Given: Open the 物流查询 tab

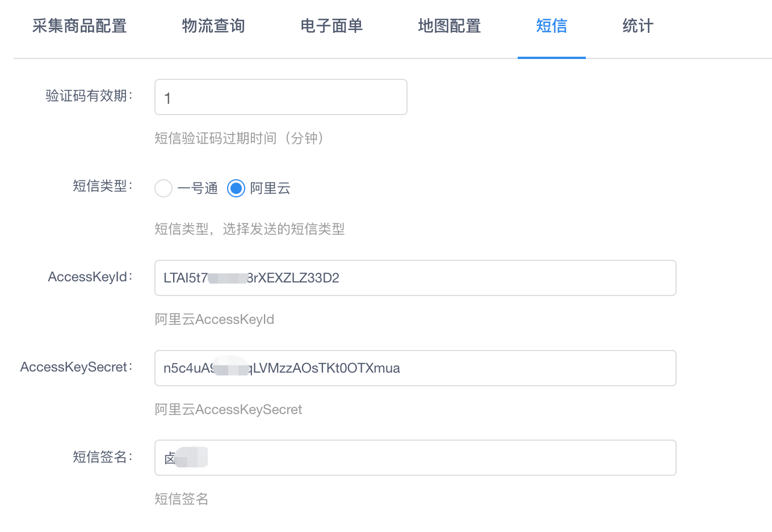Looking at the screenshot, I should [x=213, y=26].
